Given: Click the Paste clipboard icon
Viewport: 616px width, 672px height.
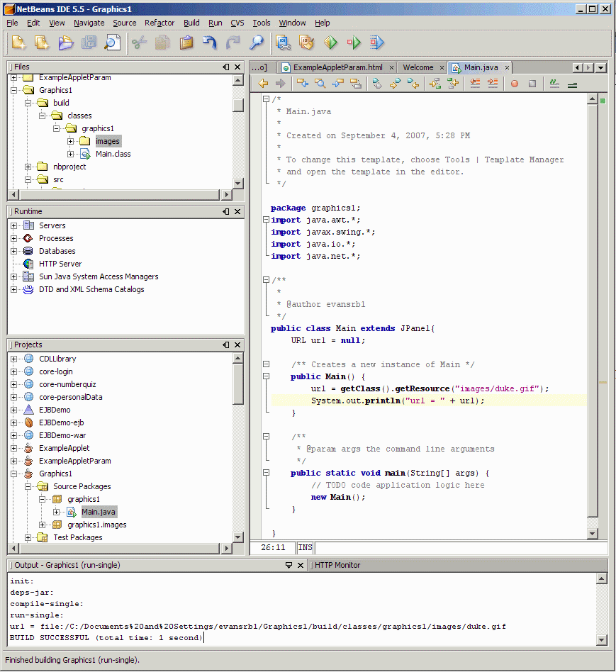Looking at the screenshot, I should click(186, 43).
